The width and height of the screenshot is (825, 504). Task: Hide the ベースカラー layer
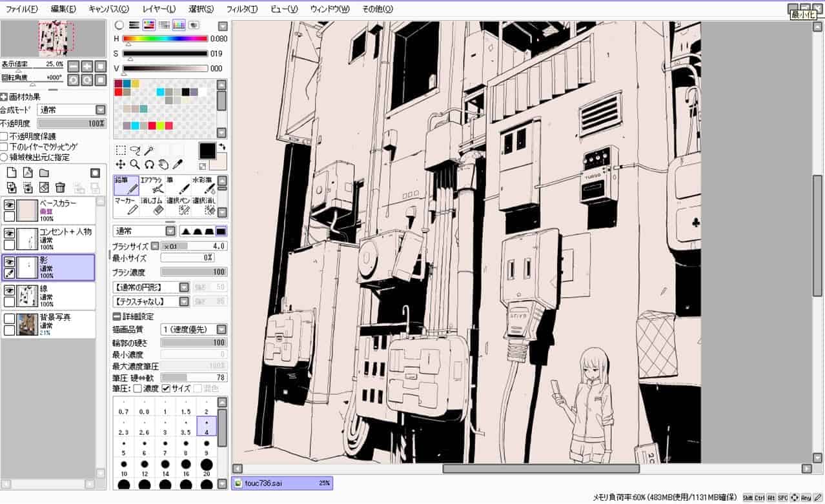[x=10, y=205]
